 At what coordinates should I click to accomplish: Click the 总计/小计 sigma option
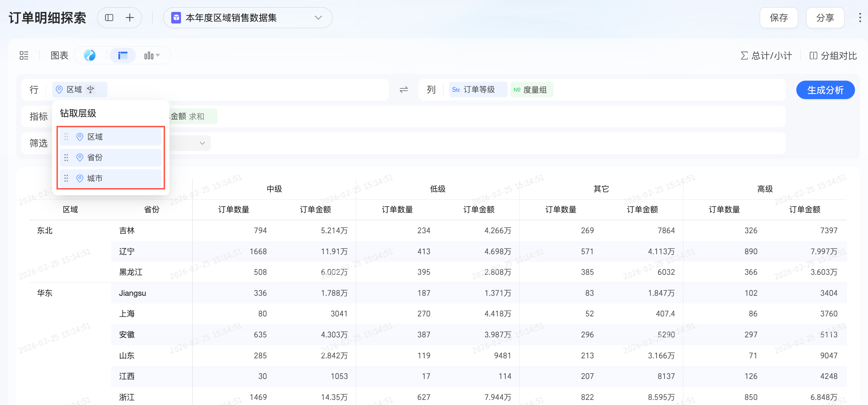pyautogui.click(x=766, y=56)
